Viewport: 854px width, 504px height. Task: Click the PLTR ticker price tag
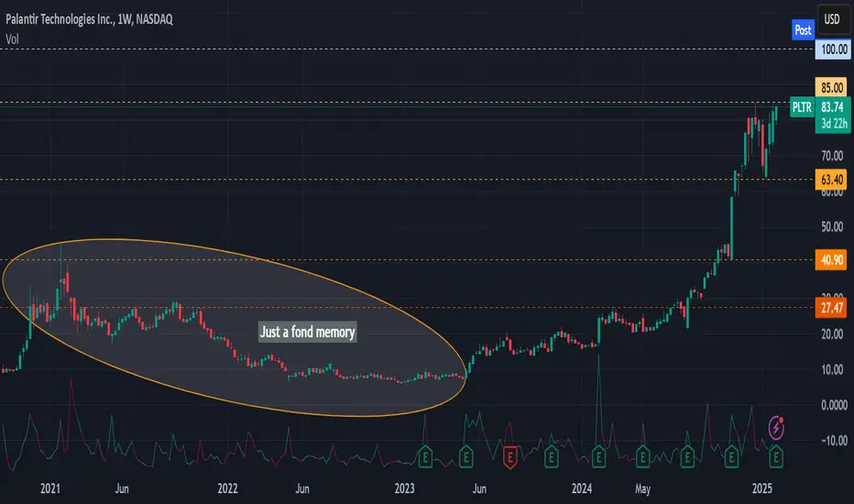coord(802,107)
